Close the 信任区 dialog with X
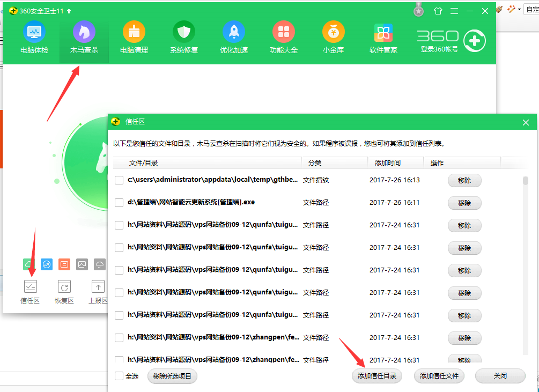This screenshot has height=392, width=539. pyautogui.click(x=526, y=123)
